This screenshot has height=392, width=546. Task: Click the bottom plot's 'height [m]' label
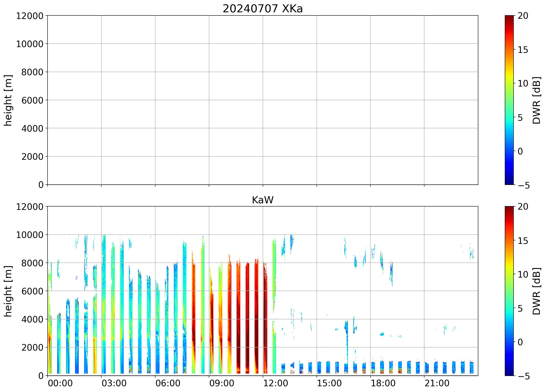8,291
